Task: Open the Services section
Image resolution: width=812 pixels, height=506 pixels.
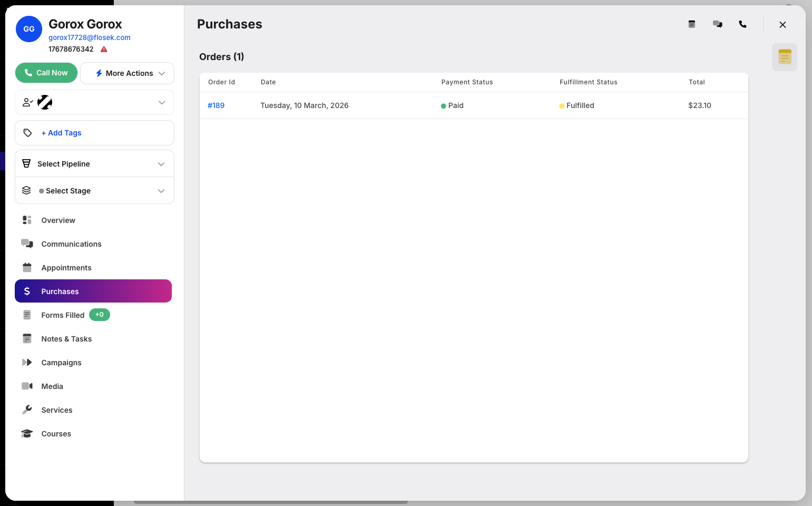Action: [93, 410]
